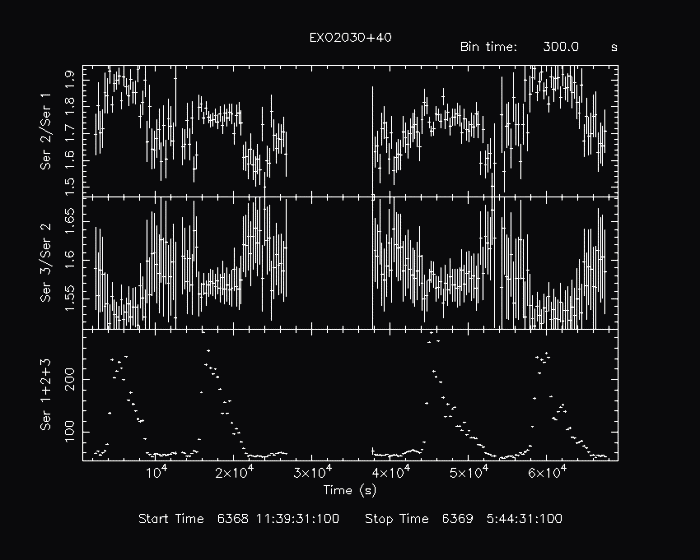The width and height of the screenshot is (700, 560).
Task: Click the 1.55 tick on middle panel axis
Action: click(x=72, y=298)
